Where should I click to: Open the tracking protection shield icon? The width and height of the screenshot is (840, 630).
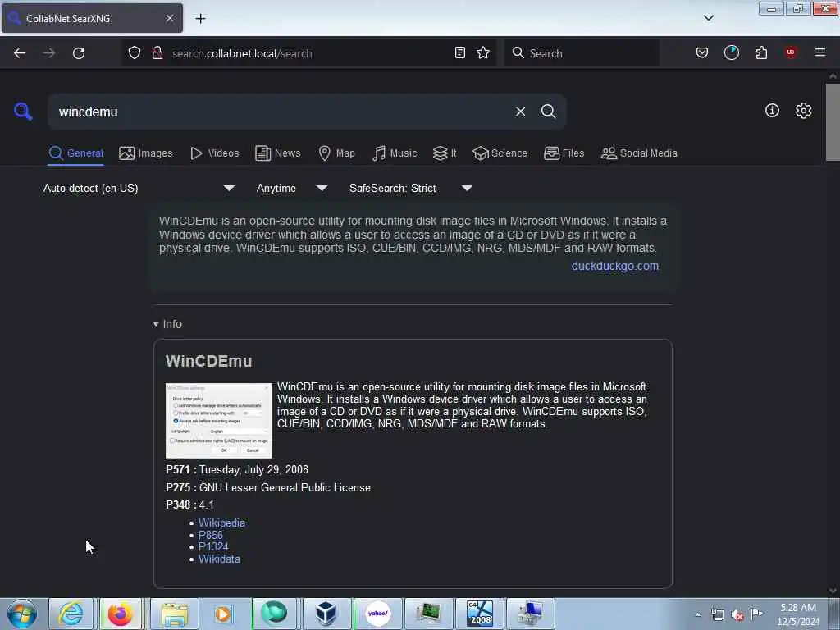[x=135, y=53]
